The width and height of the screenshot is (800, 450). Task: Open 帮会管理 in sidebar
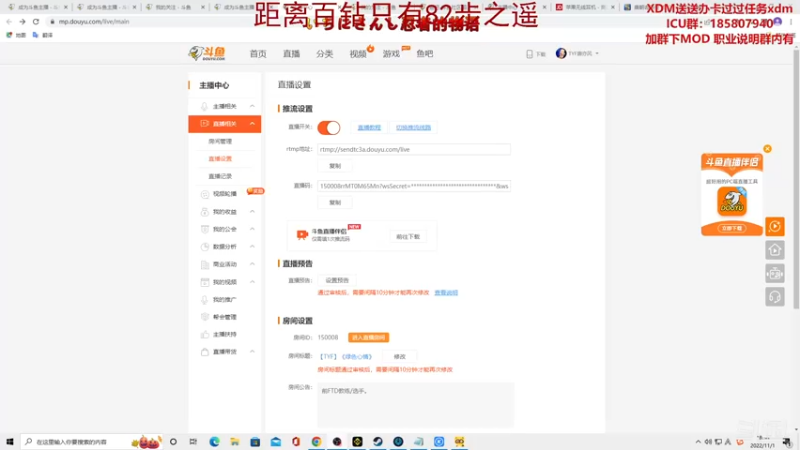tap(224, 317)
